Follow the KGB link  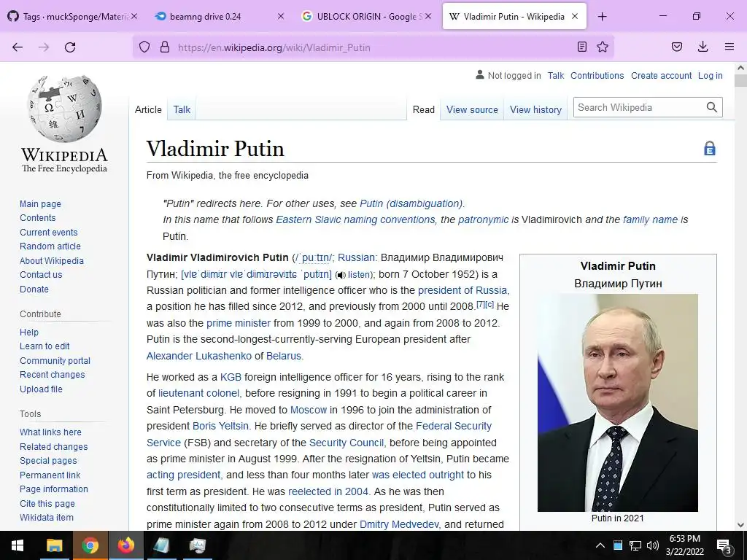click(231, 377)
